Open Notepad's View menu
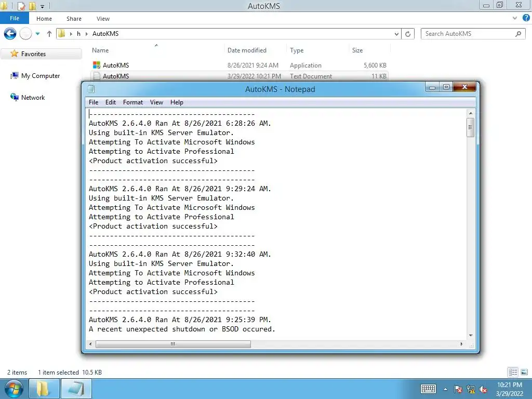This screenshot has width=532, height=399. (x=156, y=102)
